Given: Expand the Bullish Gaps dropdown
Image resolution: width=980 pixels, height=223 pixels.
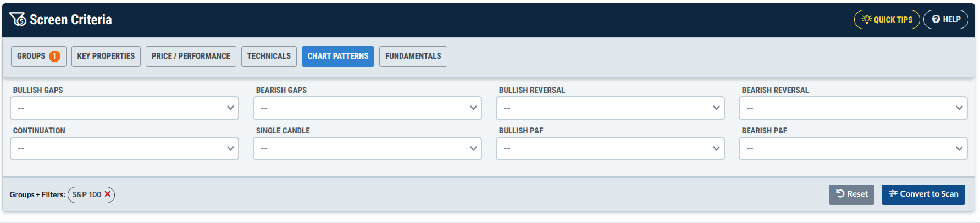Looking at the screenshot, I should (x=124, y=108).
